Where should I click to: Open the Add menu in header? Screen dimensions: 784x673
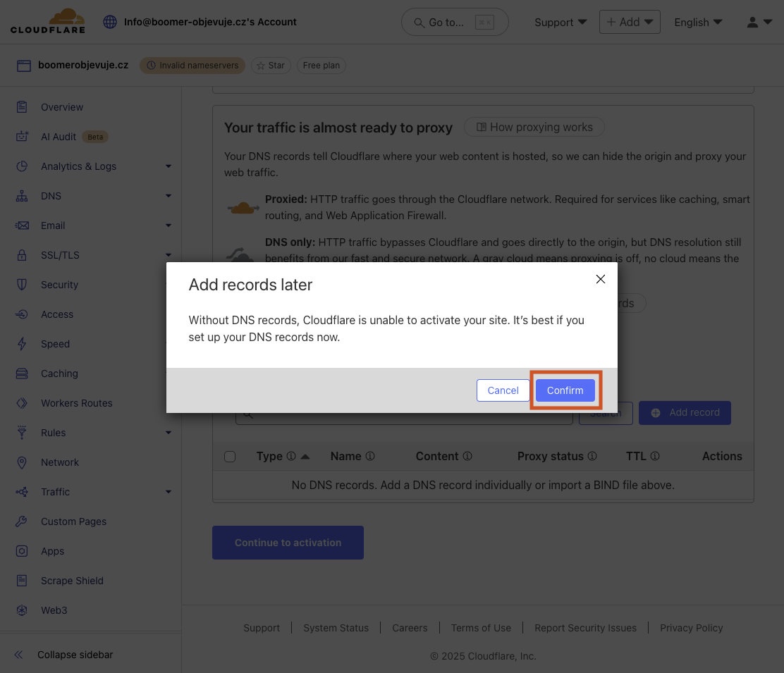click(x=629, y=22)
